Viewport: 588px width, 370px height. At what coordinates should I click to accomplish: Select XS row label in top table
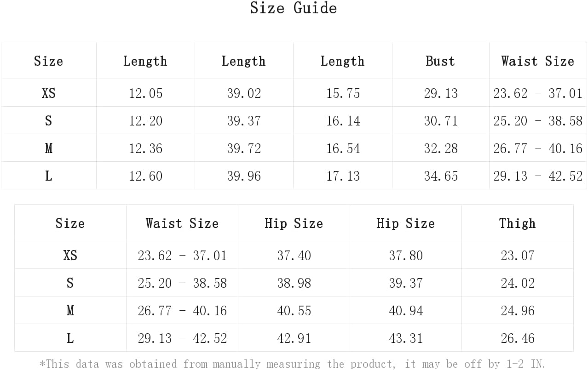point(49,93)
